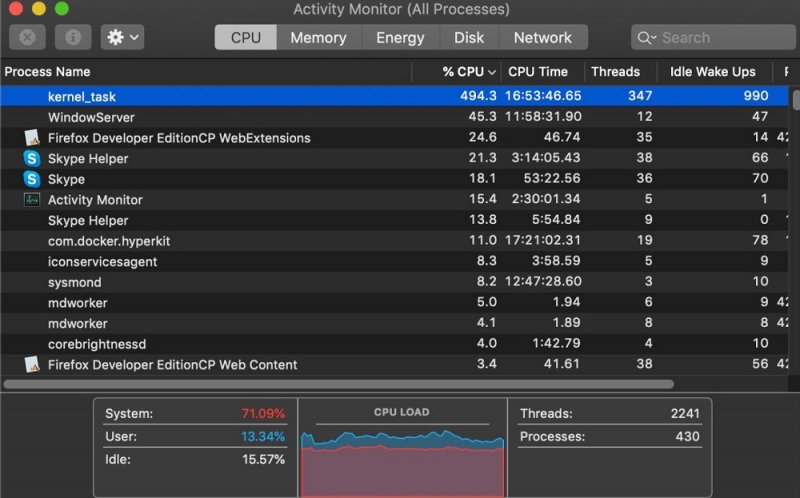This screenshot has height=498, width=800.
Task: Sort by the Threads column header
Action: 615,72
